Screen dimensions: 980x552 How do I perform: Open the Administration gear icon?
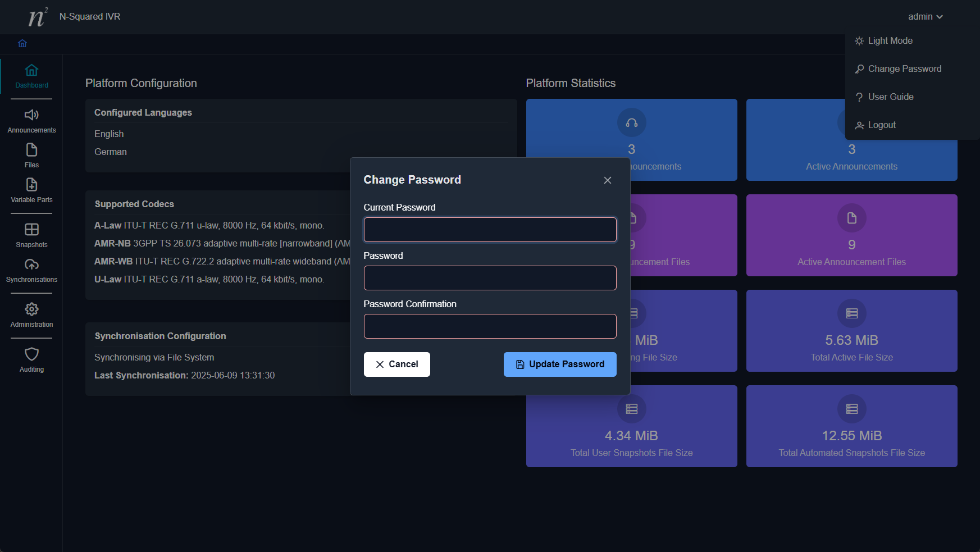coord(31,309)
